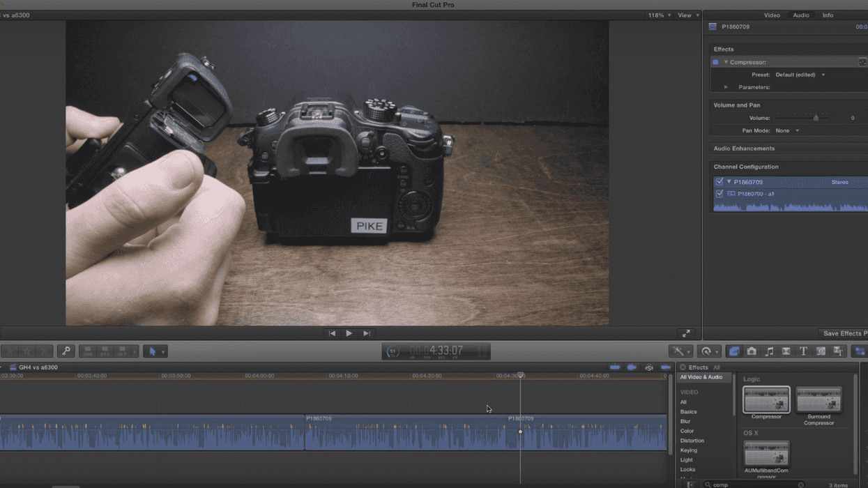This screenshot has width=868, height=488.
Task: Open the Compressor effect editor interface icon
Action: tap(862, 62)
